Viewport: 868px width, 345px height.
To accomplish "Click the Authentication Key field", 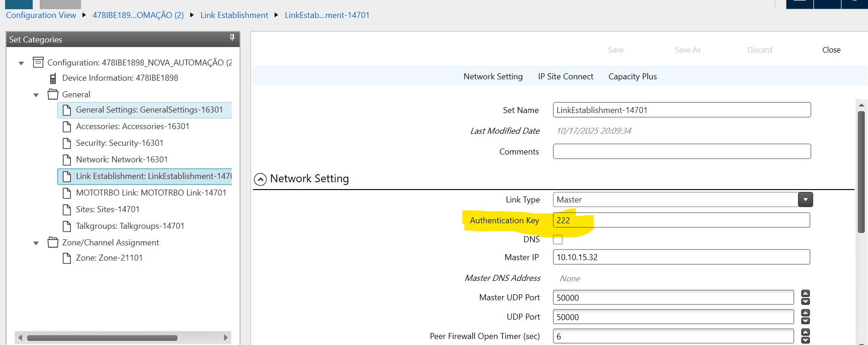I will tap(681, 220).
